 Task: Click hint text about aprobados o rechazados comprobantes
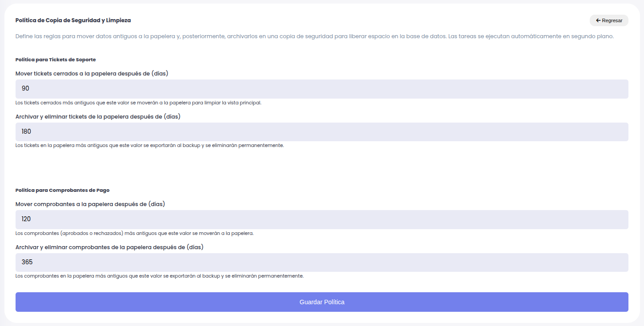tap(134, 233)
